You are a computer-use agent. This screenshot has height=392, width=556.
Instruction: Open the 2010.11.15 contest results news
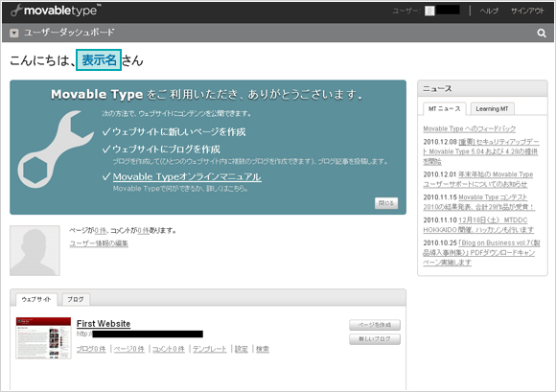coord(478,202)
